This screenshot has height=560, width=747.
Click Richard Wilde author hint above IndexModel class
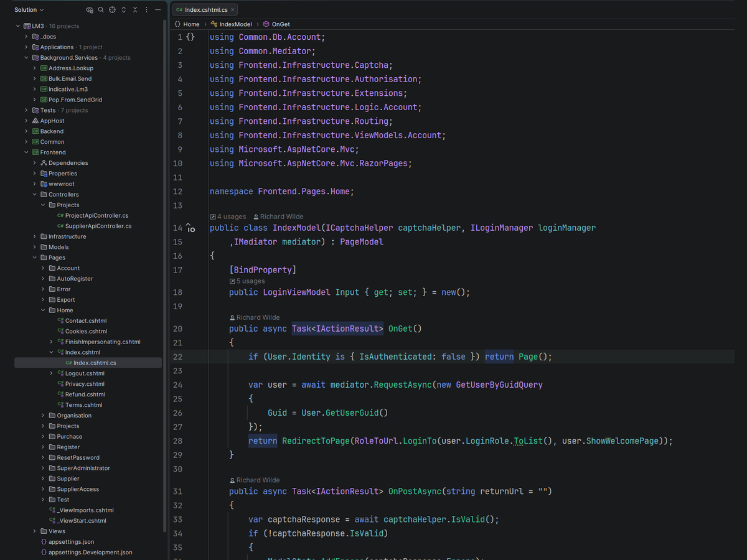click(278, 217)
